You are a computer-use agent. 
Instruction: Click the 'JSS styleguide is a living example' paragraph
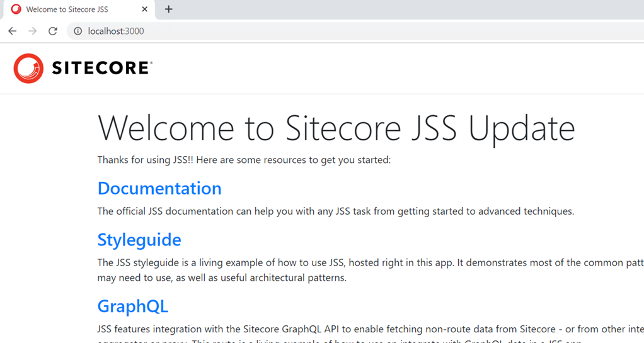371,270
